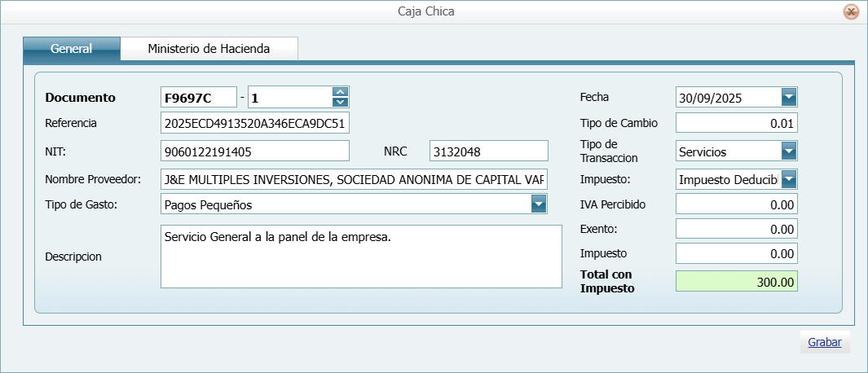Expand the Tipo de Gasto dropdown
868x373 pixels.
click(x=538, y=204)
